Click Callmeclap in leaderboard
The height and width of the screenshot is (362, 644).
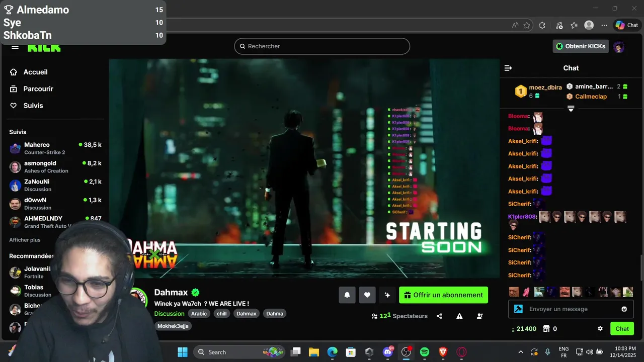click(591, 97)
